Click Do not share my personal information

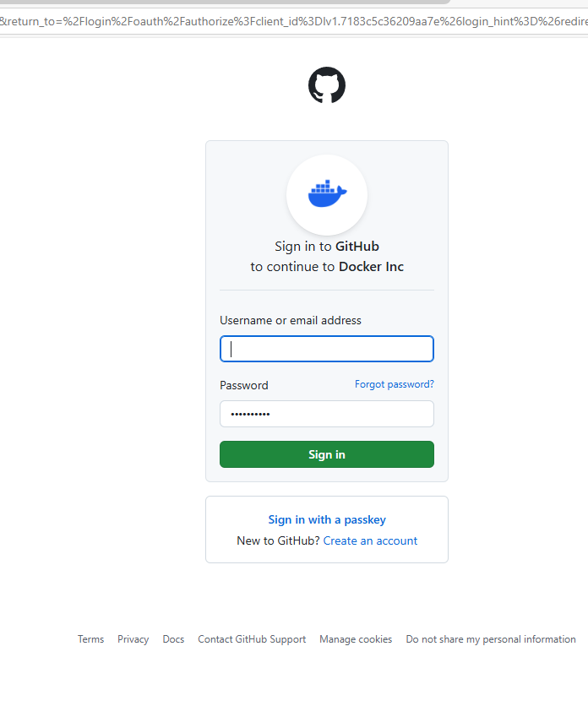pyautogui.click(x=491, y=639)
